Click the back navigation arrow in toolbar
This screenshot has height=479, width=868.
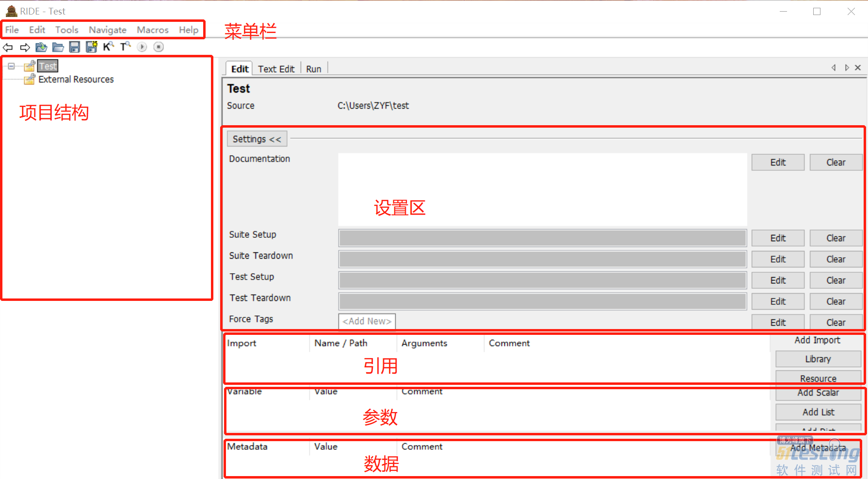(x=7, y=47)
